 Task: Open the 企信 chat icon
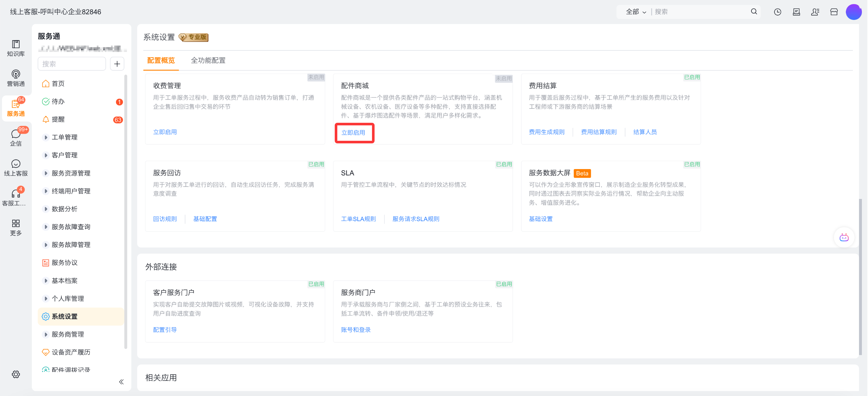(15, 134)
